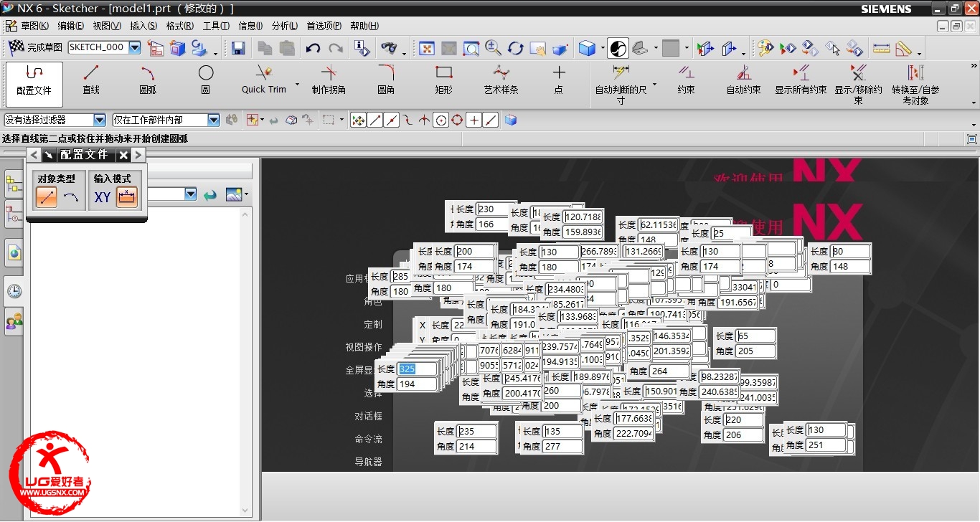
Task: Toggle arc object type in 配置文件 dialog
Action: (70, 197)
